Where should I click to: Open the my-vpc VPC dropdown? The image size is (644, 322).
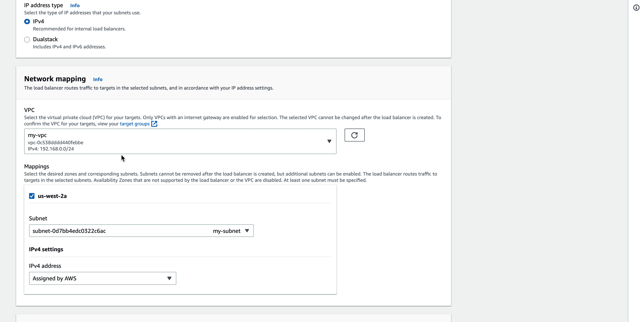[175, 141]
